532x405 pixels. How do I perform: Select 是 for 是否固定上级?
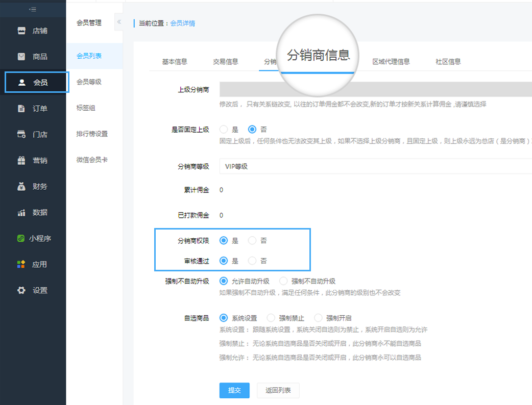pyautogui.click(x=224, y=130)
